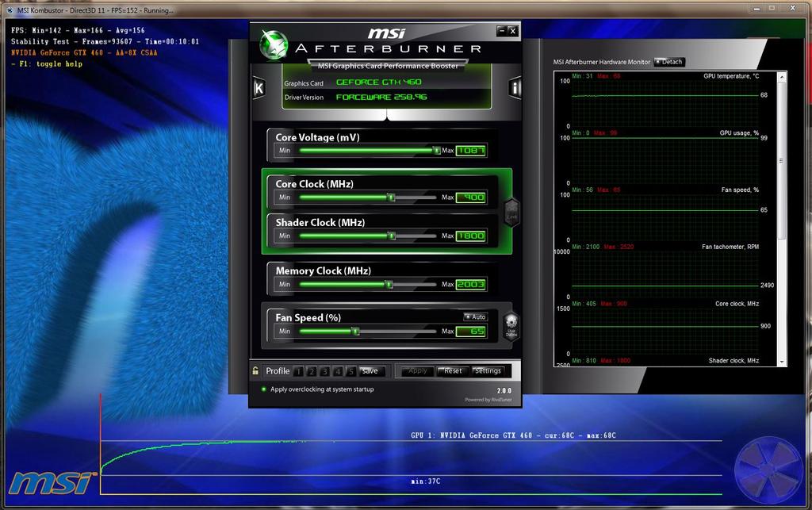This screenshot has height=510, width=812.
Task: Click the 'GPU temperature, °C' graph label
Action: coord(731,76)
